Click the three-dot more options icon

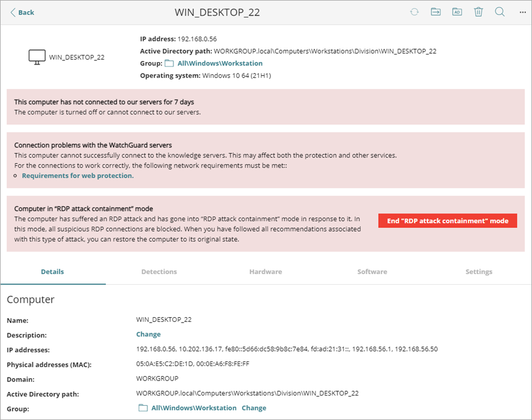(522, 12)
